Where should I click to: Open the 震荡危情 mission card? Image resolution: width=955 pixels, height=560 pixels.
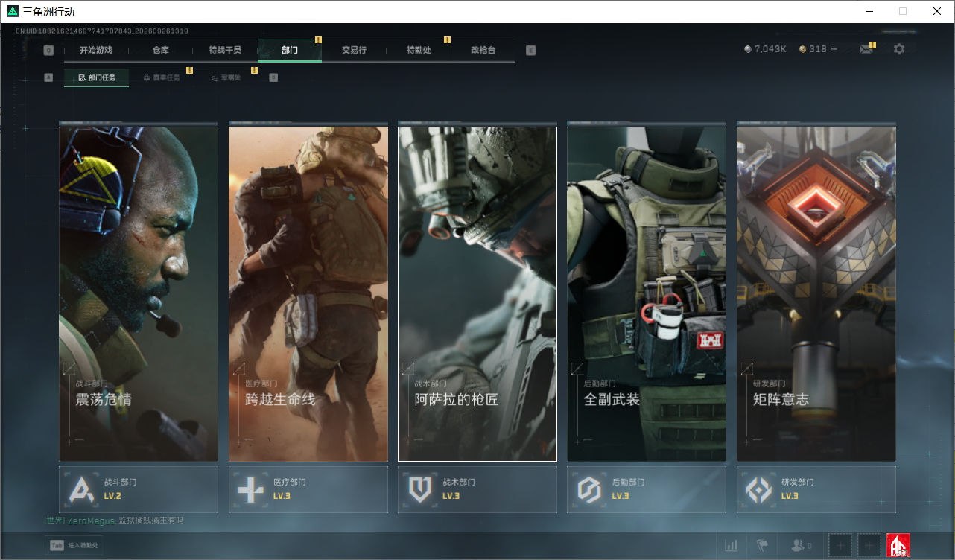[x=139, y=294]
